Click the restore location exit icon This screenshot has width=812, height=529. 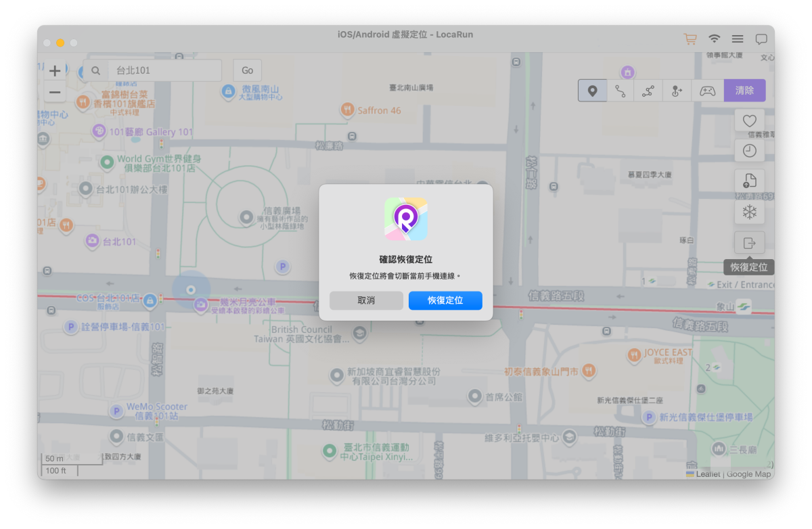(x=750, y=243)
